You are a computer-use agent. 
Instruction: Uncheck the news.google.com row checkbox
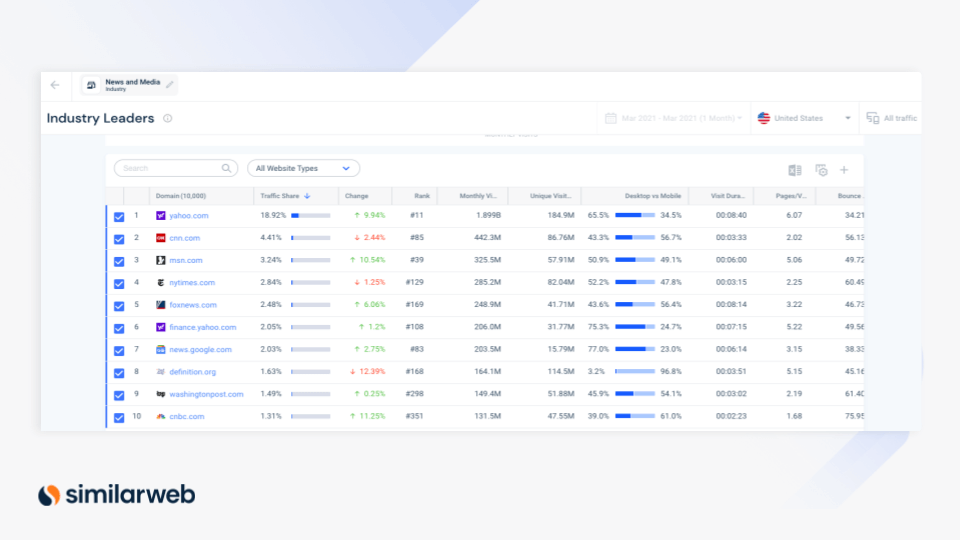coord(119,350)
